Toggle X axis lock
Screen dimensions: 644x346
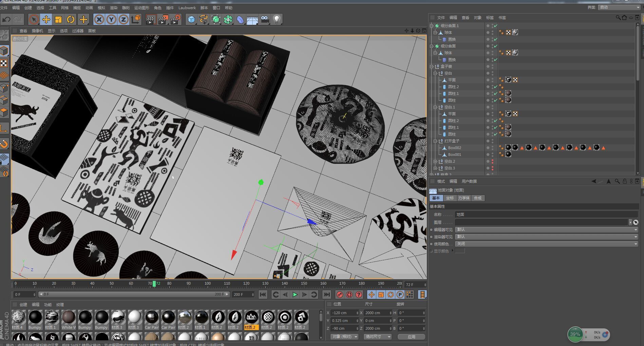click(99, 19)
